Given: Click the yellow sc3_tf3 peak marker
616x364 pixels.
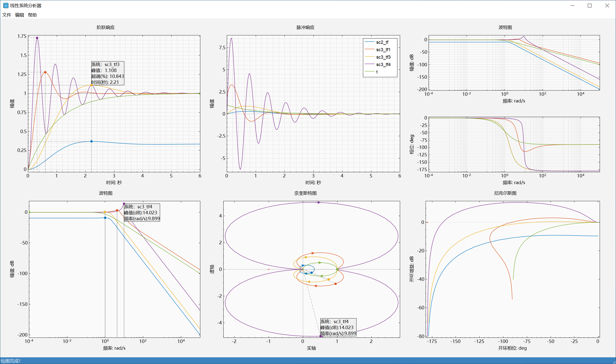Looking at the screenshot, I should [91, 85].
